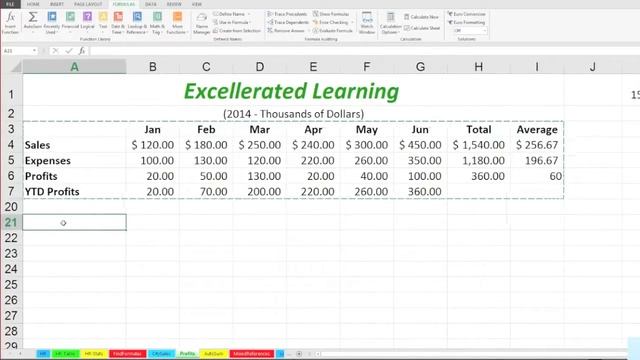Click Trace Dependents
This screenshot has width=640, height=360.
click(x=288, y=22)
